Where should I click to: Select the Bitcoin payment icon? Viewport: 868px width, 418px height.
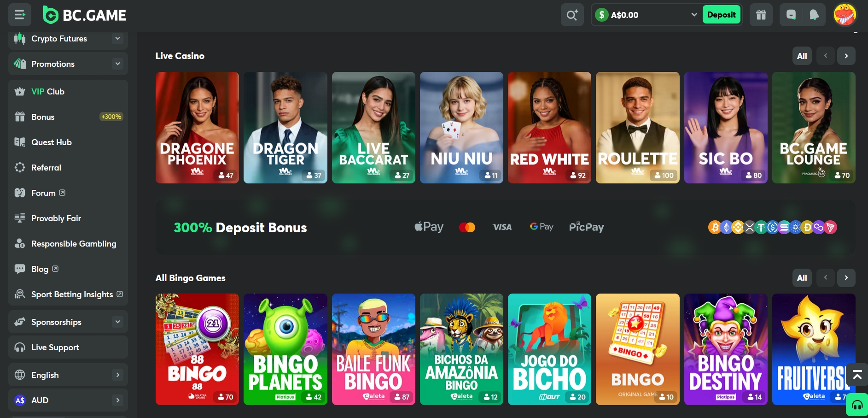714,227
